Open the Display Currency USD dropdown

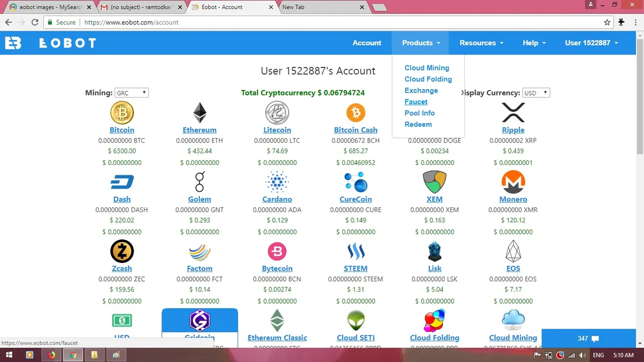click(x=536, y=93)
